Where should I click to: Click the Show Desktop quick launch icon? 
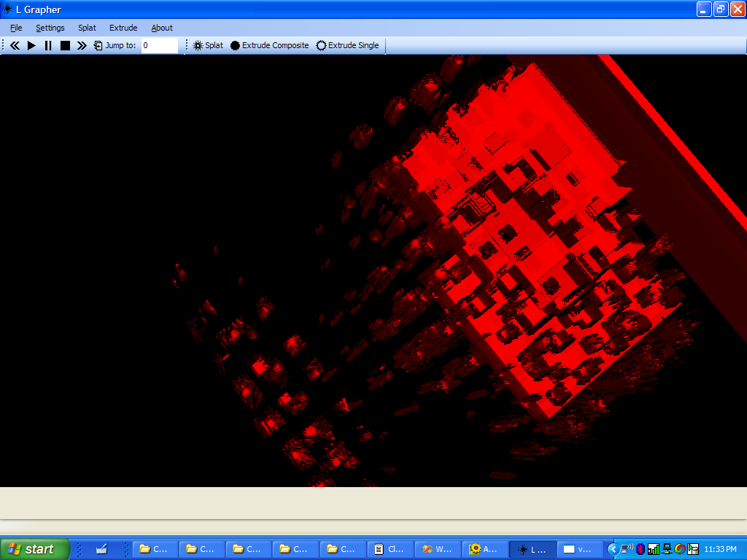tap(101, 549)
